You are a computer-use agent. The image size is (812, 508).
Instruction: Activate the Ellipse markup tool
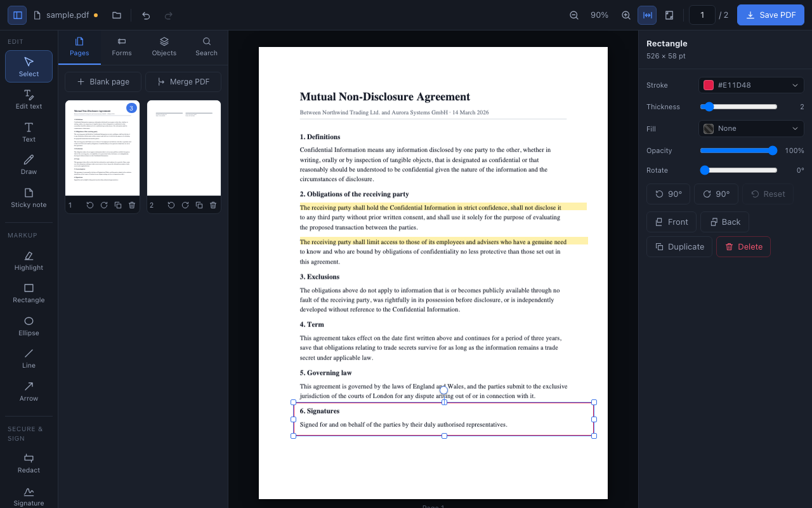pyautogui.click(x=29, y=325)
